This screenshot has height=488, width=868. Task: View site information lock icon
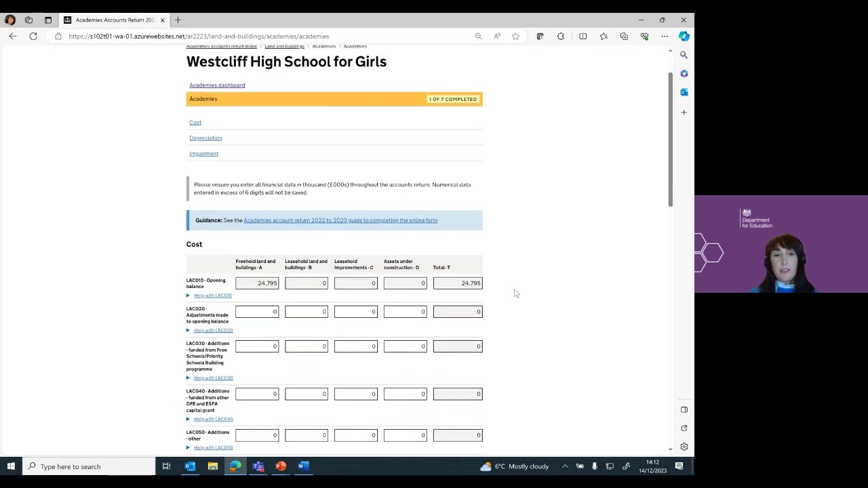[x=58, y=36]
